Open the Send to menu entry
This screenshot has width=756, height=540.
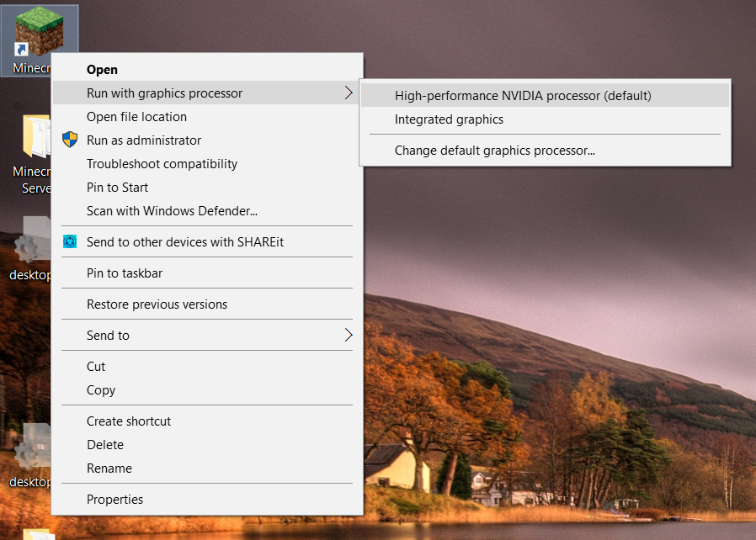207,336
